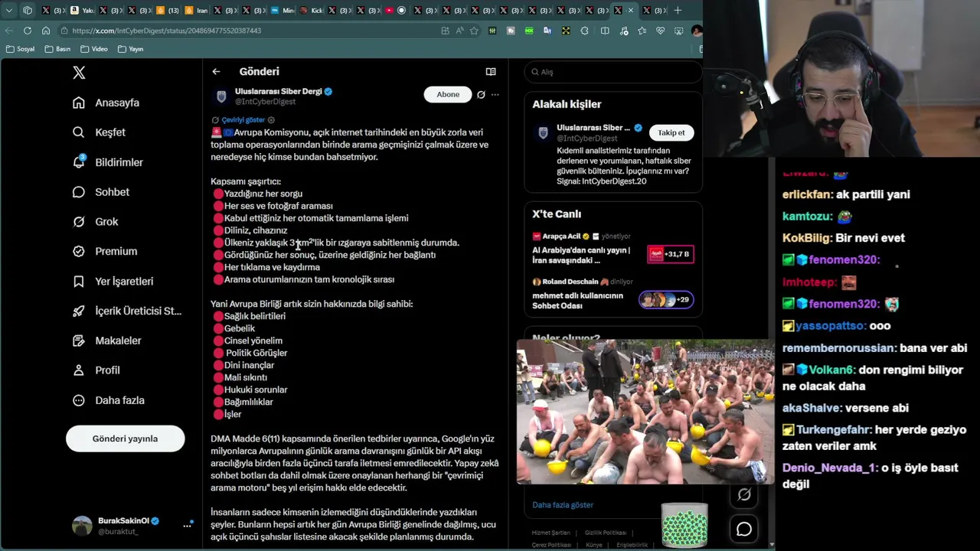Image resolution: width=980 pixels, height=551 pixels.
Task: Switch to Kick tab
Action: point(312,11)
